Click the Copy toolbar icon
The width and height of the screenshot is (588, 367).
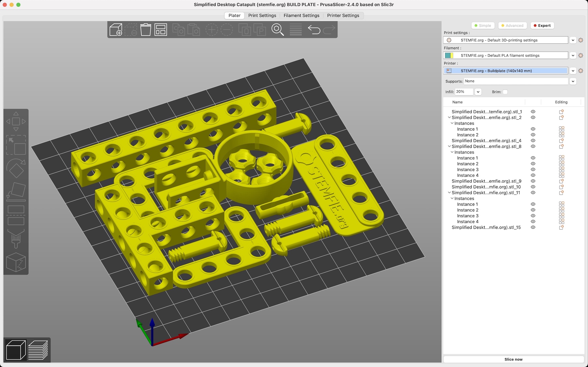(x=179, y=30)
